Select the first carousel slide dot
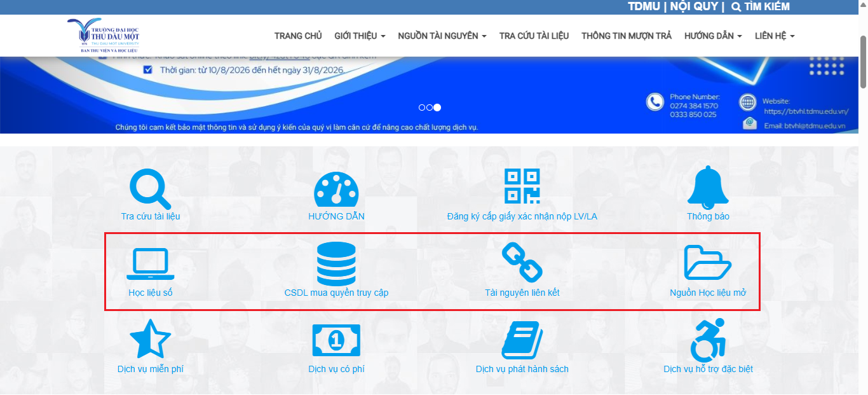Screen dimensions: 868x395 pos(422,107)
